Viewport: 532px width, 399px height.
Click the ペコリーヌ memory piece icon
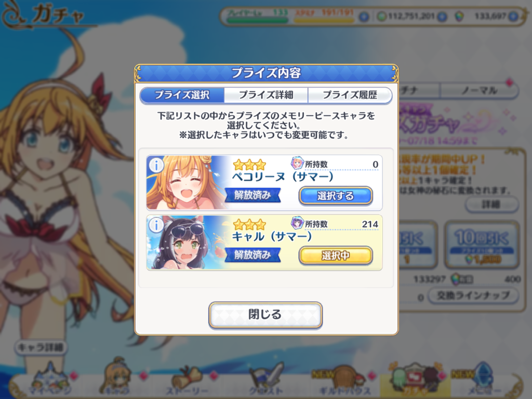click(297, 163)
